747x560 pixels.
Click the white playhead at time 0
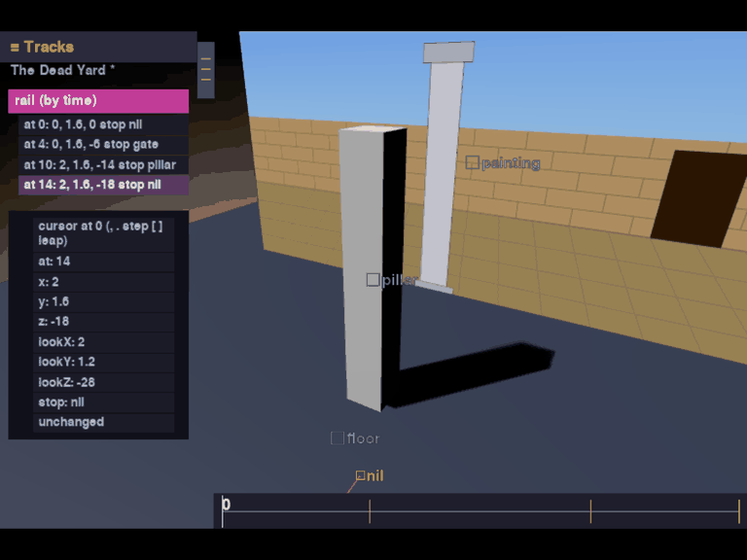coord(223,511)
